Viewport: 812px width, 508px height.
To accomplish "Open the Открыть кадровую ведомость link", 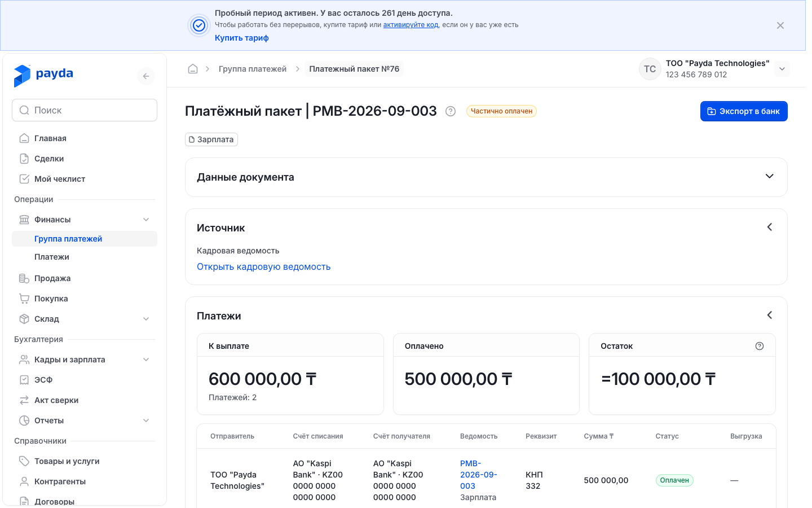I will [x=263, y=266].
